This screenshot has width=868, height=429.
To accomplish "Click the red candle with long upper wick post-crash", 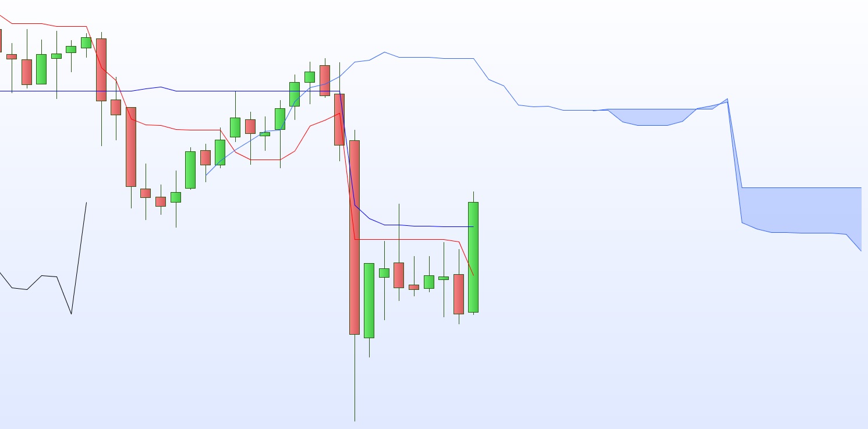I will point(399,275).
